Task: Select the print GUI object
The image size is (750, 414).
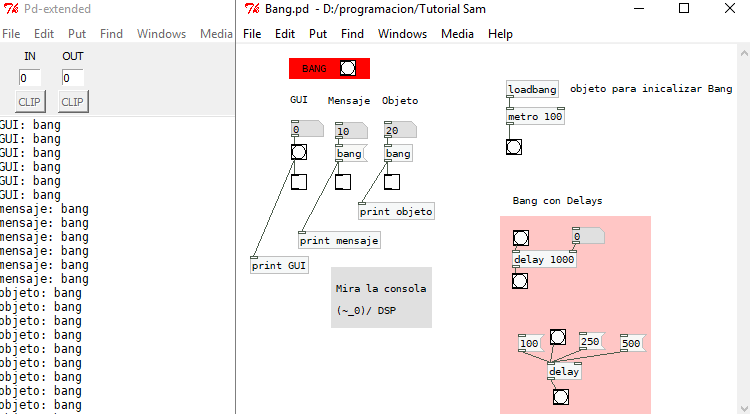Action: [x=279, y=265]
